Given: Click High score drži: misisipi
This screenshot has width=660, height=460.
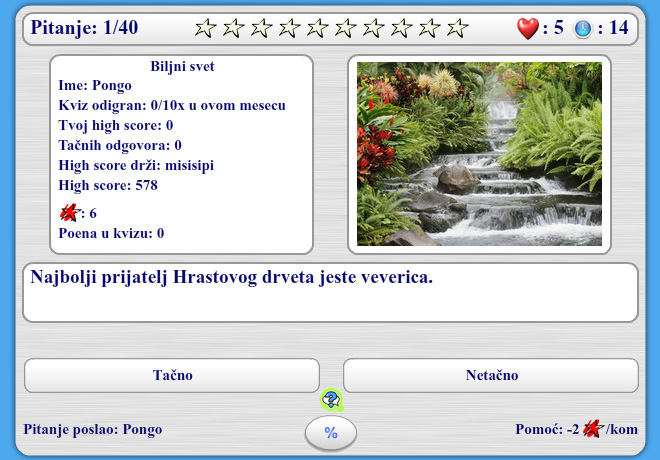Looking at the screenshot, I should point(136,165).
